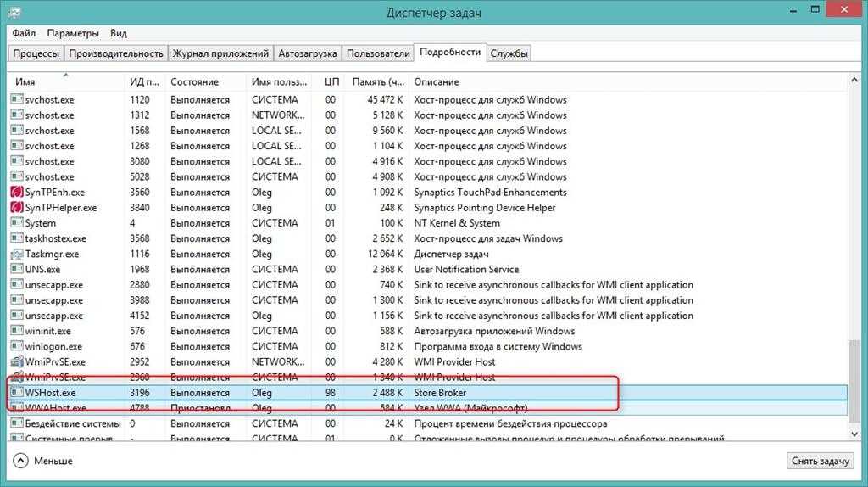Click icon of svchost.exe PID 1120
Image resolution: width=868 pixels, height=487 pixels.
click(17, 100)
